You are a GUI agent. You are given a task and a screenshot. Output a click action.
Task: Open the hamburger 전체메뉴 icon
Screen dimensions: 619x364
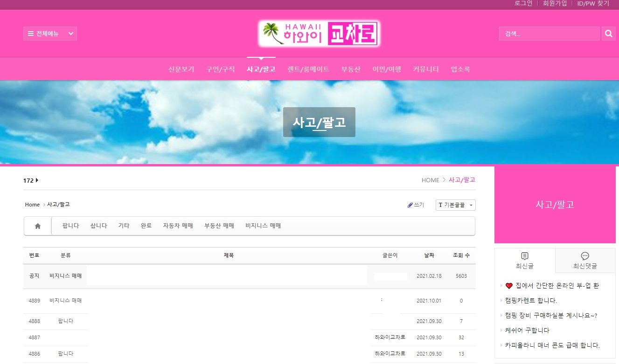(x=31, y=34)
